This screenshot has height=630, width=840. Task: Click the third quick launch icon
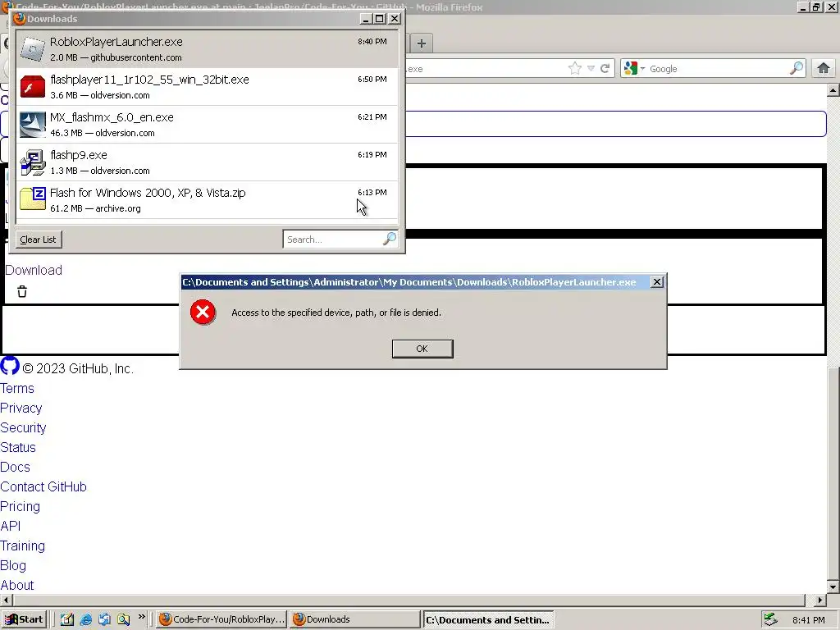[104, 619]
